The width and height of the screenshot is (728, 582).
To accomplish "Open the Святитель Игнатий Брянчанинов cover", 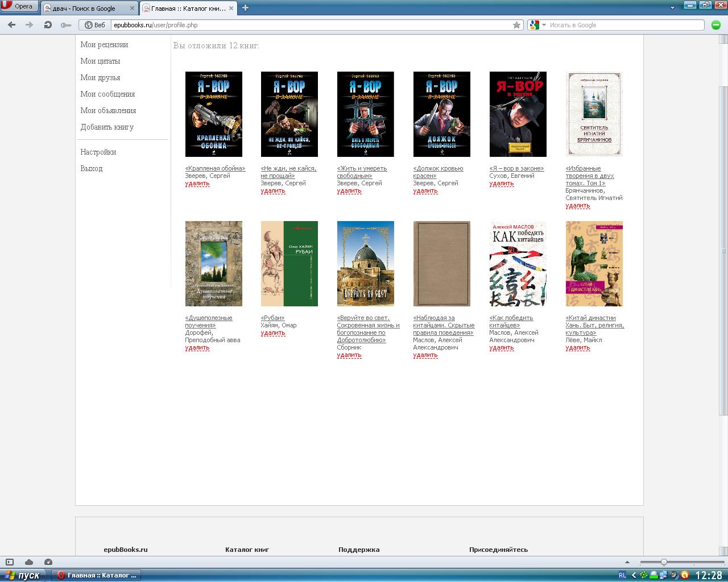I will coord(594,114).
